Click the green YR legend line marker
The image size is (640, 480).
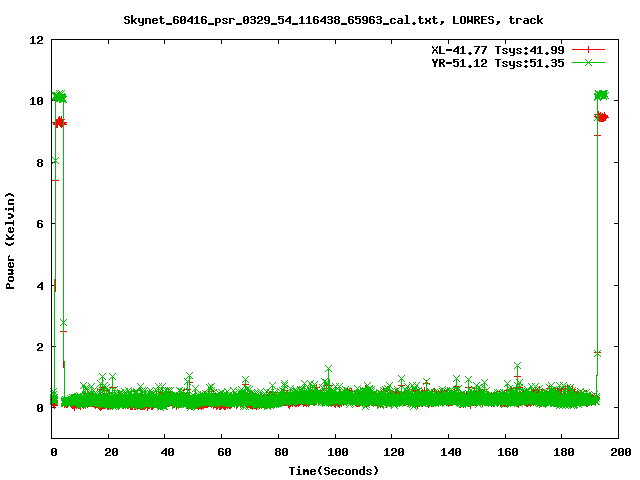point(588,62)
